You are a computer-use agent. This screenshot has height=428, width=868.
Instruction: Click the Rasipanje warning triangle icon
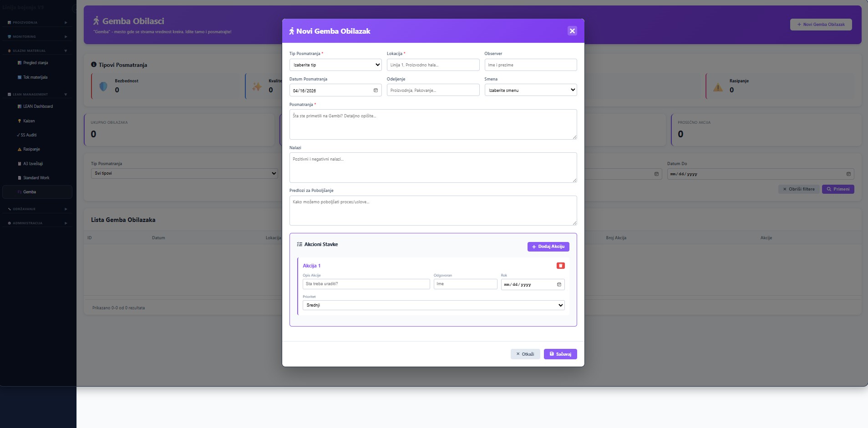[x=718, y=87]
